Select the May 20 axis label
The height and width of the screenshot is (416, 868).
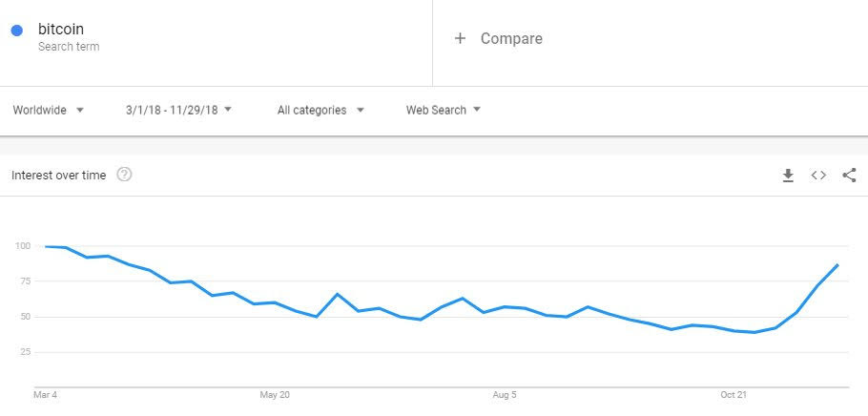point(275,395)
